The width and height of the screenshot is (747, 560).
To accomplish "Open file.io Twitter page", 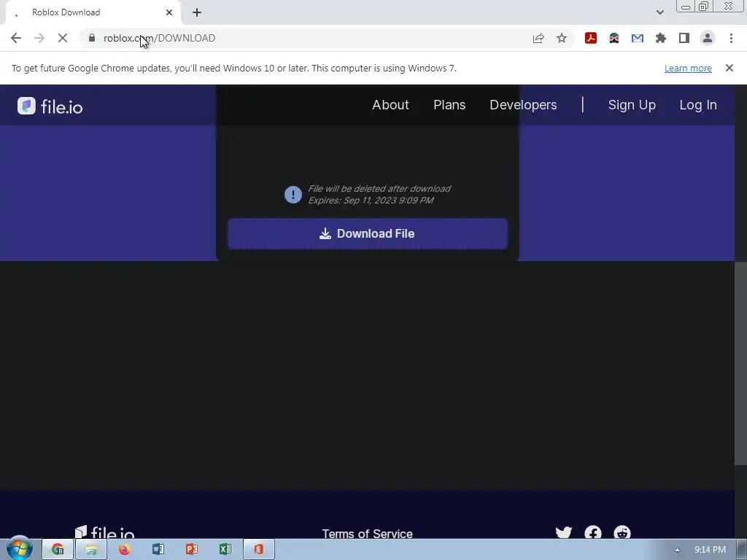I will tap(564, 532).
